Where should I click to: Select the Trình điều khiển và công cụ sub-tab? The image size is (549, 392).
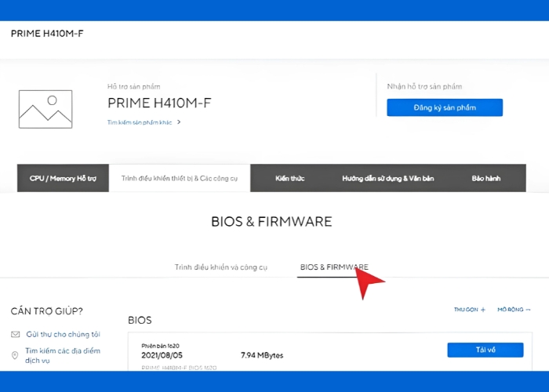point(221,267)
